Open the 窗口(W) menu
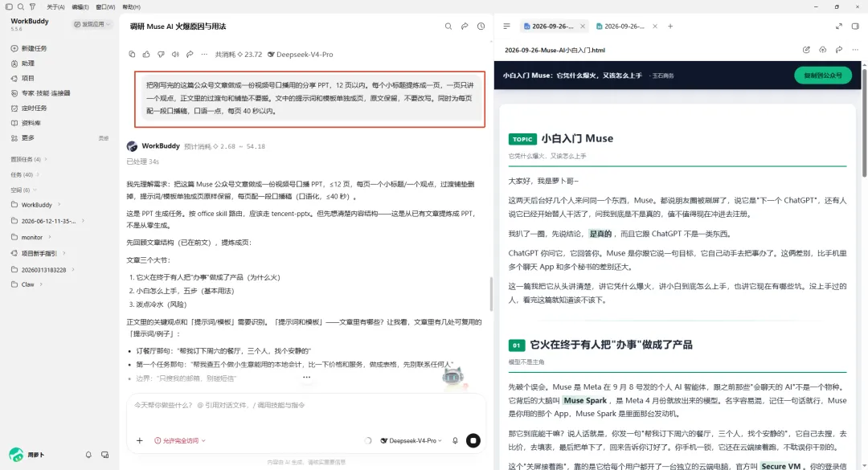 point(105,7)
